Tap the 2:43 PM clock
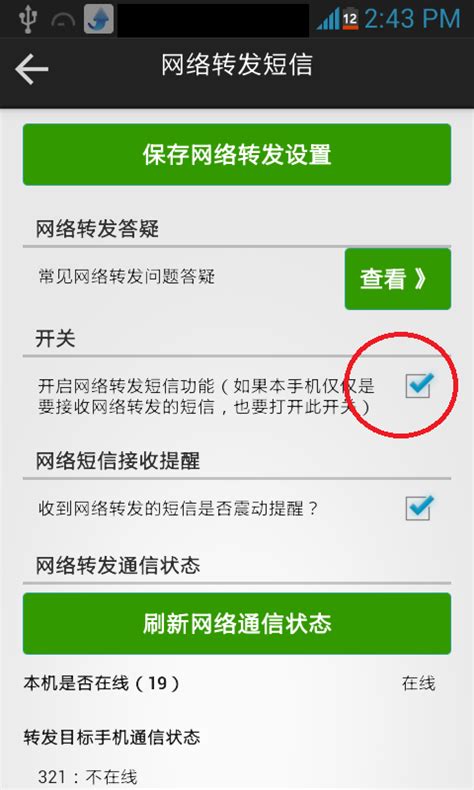 412,19
